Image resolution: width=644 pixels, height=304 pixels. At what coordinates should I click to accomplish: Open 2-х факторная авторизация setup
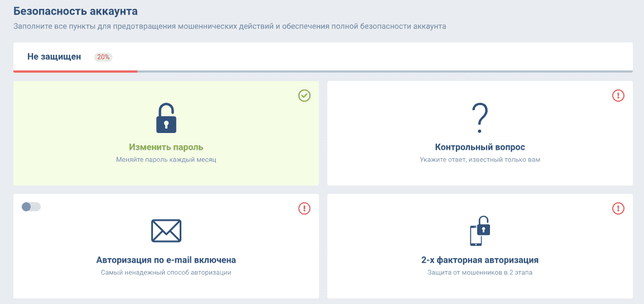(x=480, y=260)
